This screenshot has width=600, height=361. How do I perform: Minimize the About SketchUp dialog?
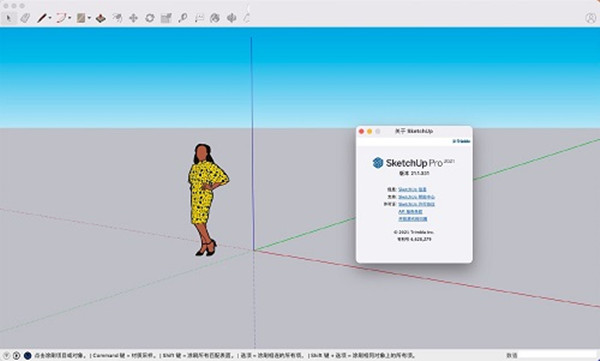370,131
